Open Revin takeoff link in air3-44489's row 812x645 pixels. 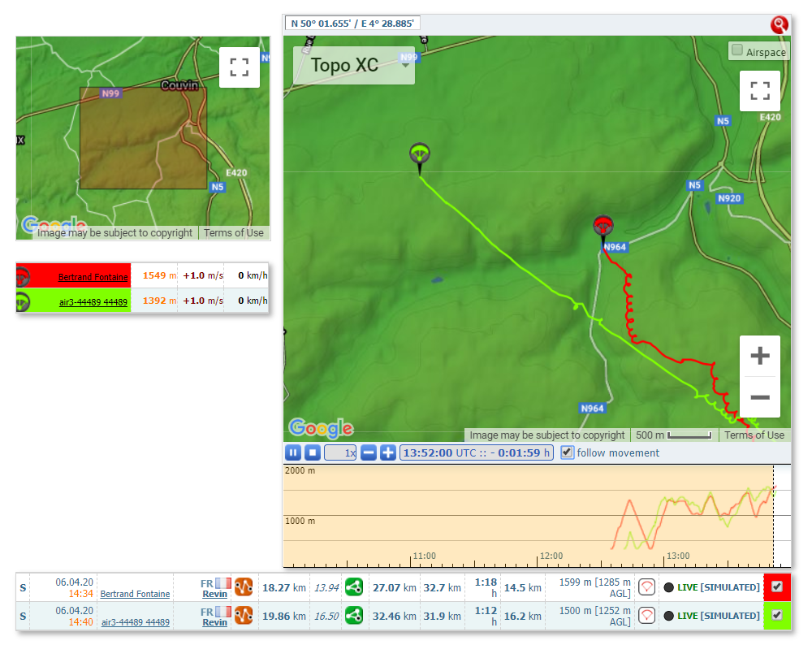point(215,623)
